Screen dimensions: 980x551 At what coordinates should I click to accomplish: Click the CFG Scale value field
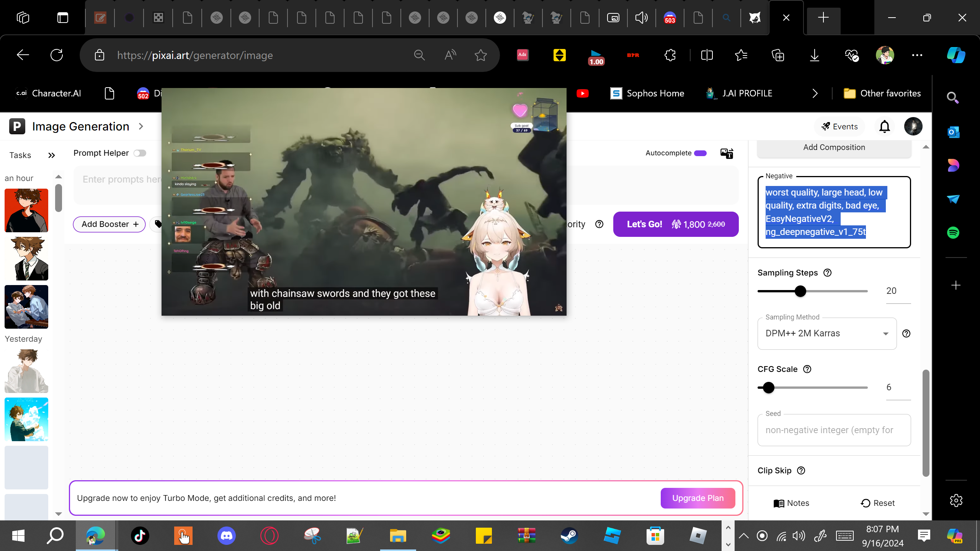point(898,388)
